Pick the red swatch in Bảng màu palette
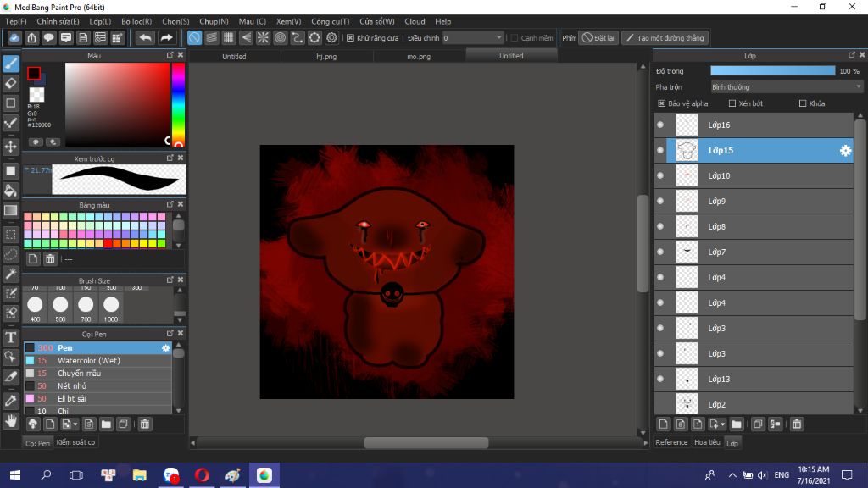 [108, 243]
